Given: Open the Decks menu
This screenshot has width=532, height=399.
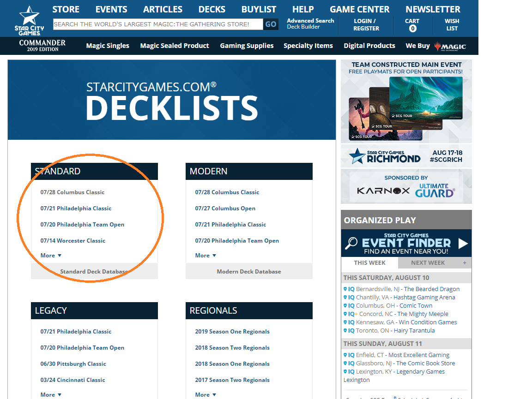Looking at the screenshot, I should [x=212, y=10].
